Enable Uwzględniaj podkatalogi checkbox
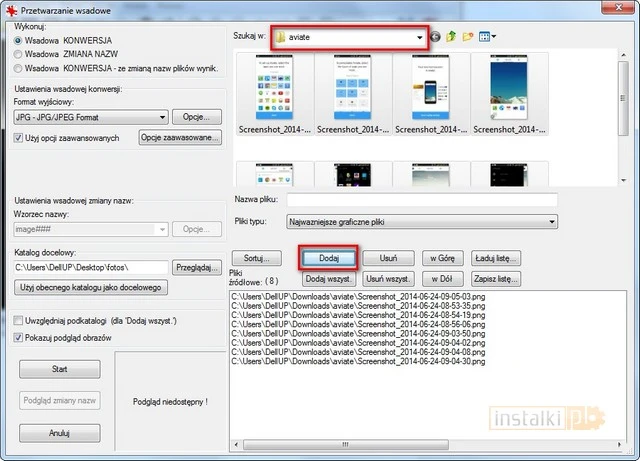 (x=19, y=320)
